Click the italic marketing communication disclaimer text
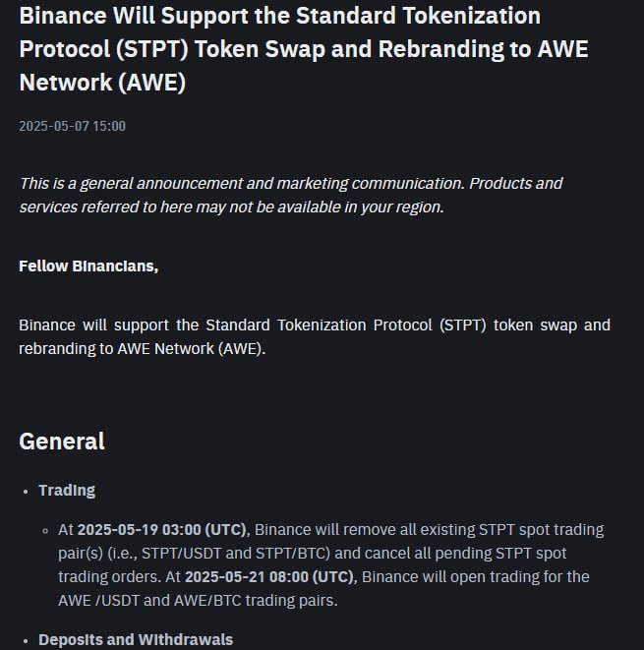The image size is (644, 650). click(291, 196)
